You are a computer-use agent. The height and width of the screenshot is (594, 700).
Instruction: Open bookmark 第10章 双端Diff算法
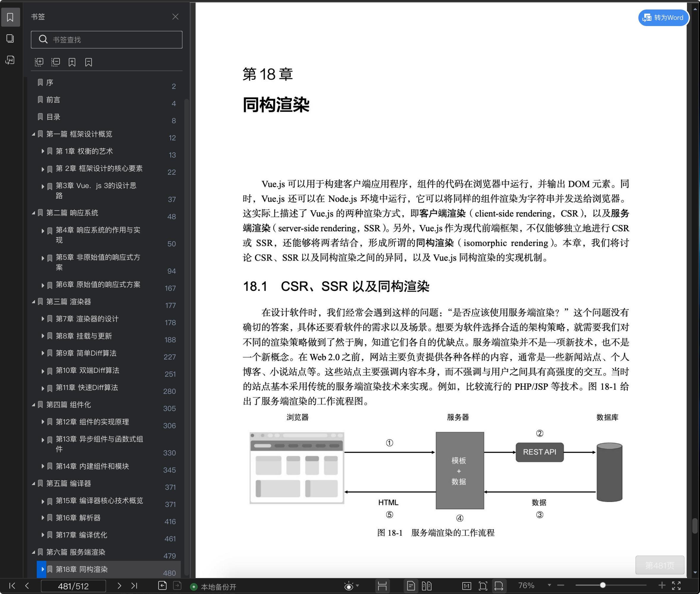87,370
